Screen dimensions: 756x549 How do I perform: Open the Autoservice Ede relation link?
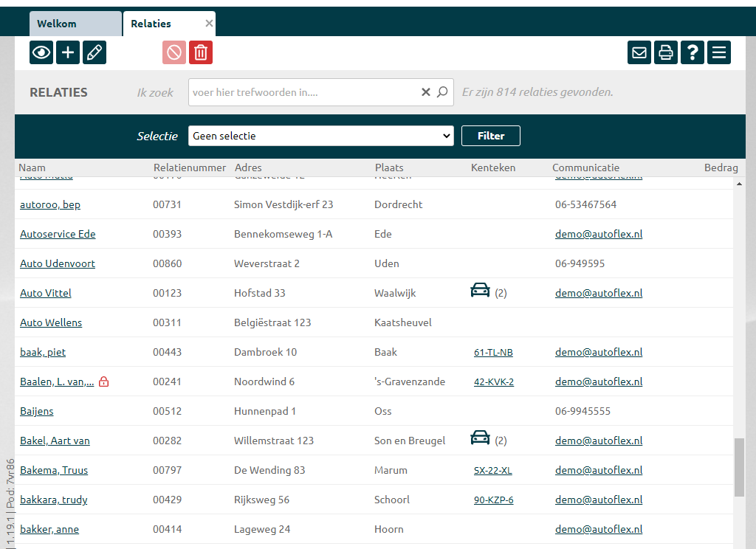[58, 234]
